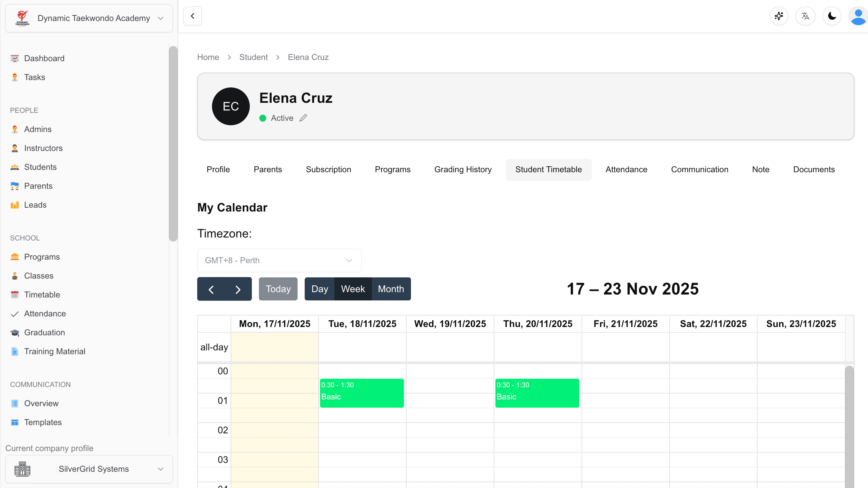Click the Templates icon

(x=14, y=423)
